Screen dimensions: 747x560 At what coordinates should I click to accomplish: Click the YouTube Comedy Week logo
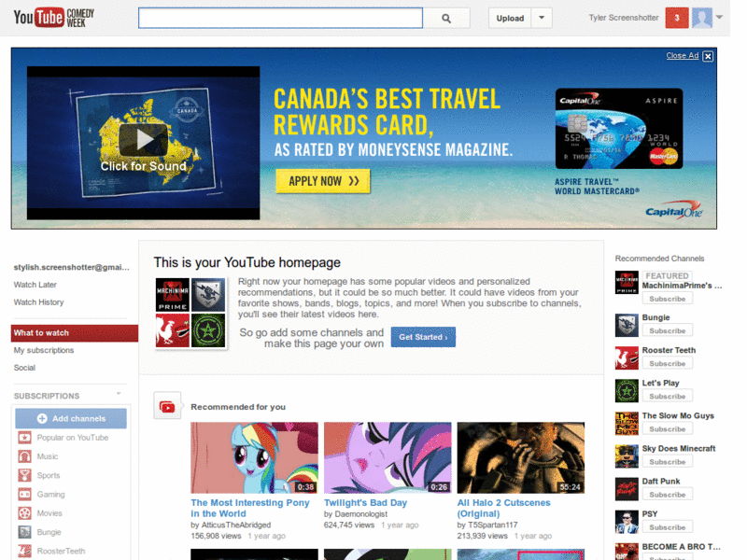(54, 18)
